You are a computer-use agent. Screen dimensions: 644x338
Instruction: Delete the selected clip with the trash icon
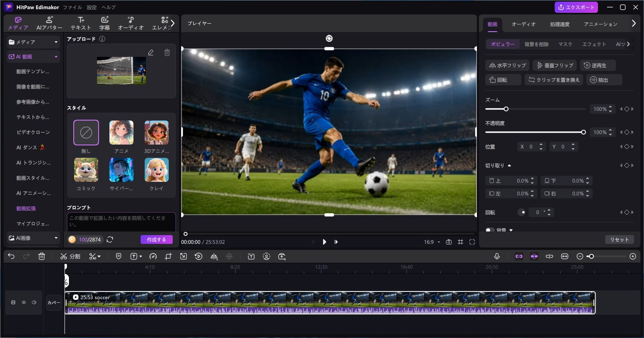[42, 256]
